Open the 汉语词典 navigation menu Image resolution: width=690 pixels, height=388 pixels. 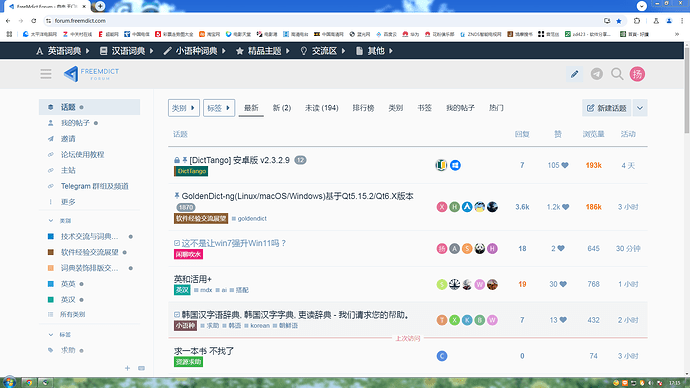127,51
